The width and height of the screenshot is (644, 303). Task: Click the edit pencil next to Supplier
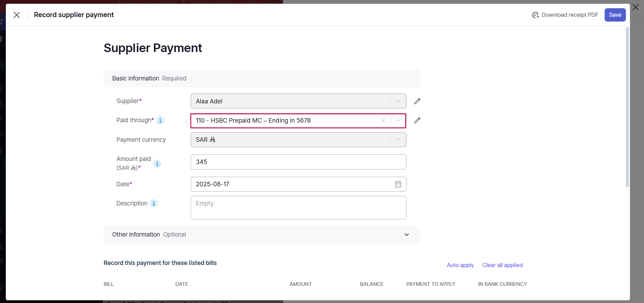417,101
